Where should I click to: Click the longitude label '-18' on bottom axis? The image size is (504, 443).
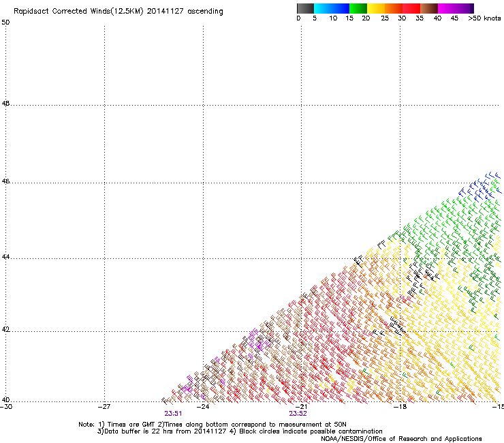pos(400,406)
